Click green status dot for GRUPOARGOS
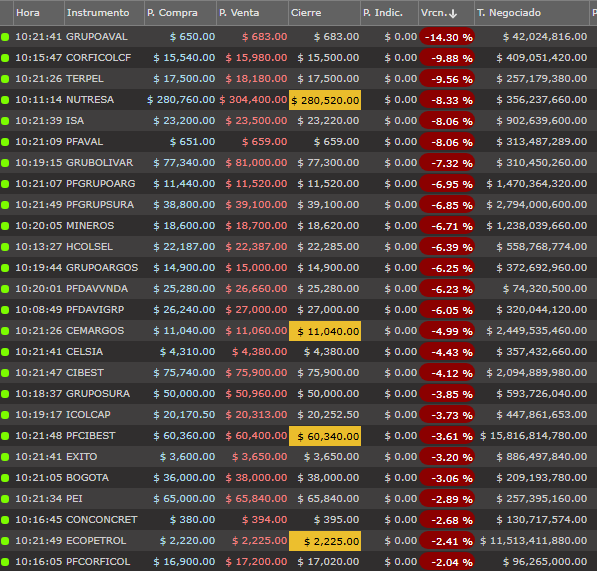The width and height of the screenshot is (597, 571). [x=5, y=268]
